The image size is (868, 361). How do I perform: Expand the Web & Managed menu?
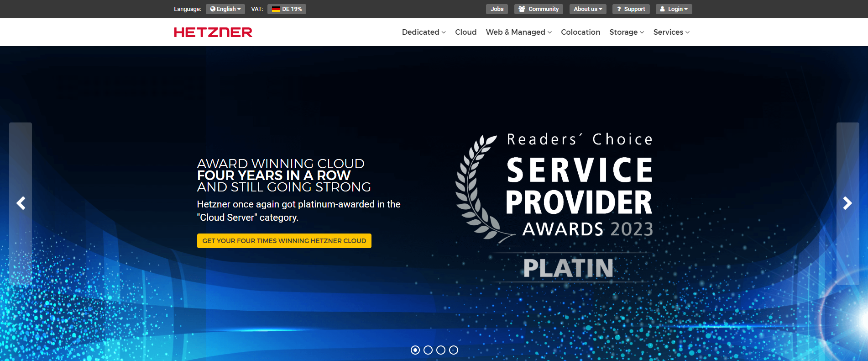click(x=519, y=32)
